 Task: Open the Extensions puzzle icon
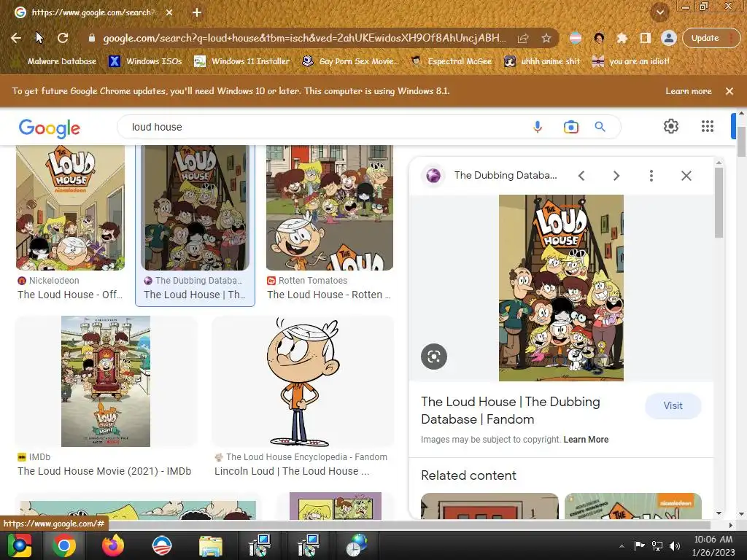coord(622,38)
